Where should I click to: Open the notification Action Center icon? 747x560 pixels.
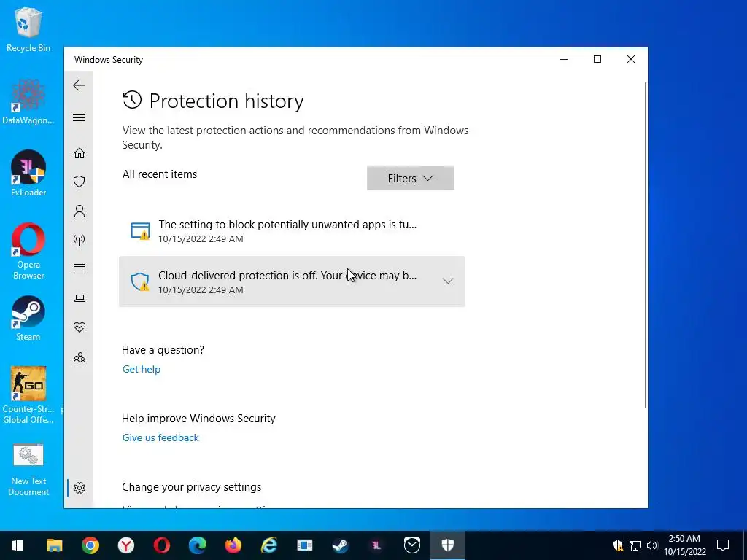[723, 545]
